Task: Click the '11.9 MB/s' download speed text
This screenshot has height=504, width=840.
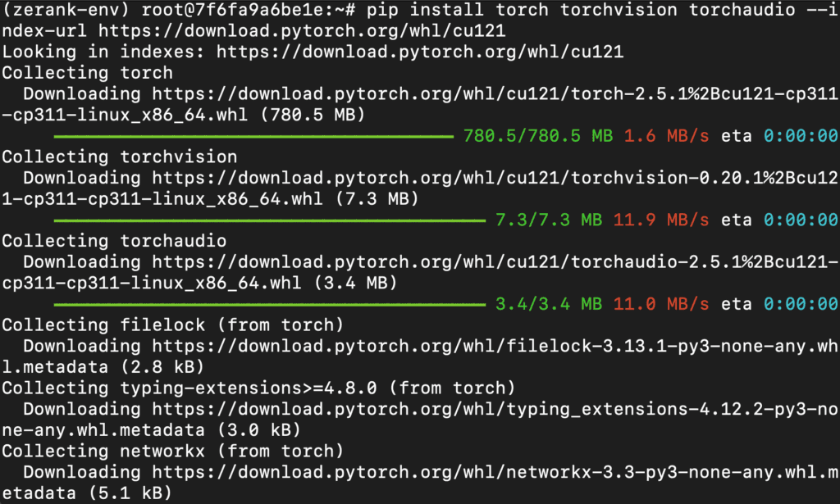Action: (x=661, y=220)
